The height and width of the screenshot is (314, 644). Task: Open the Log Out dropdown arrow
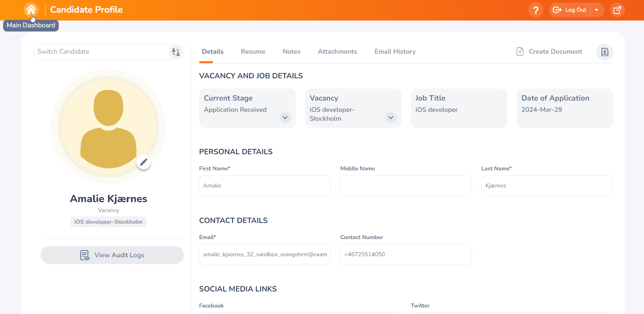pyautogui.click(x=597, y=10)
